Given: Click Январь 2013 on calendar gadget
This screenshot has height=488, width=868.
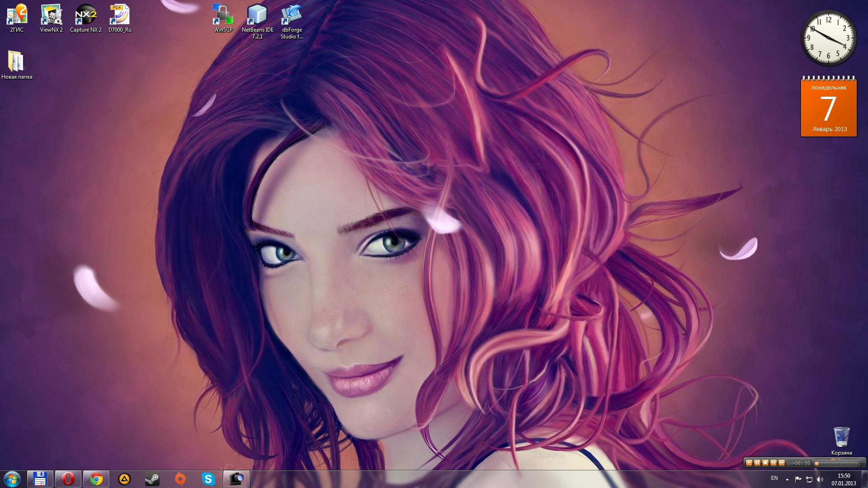Looking at the screenshot, I should pos(830,129).
